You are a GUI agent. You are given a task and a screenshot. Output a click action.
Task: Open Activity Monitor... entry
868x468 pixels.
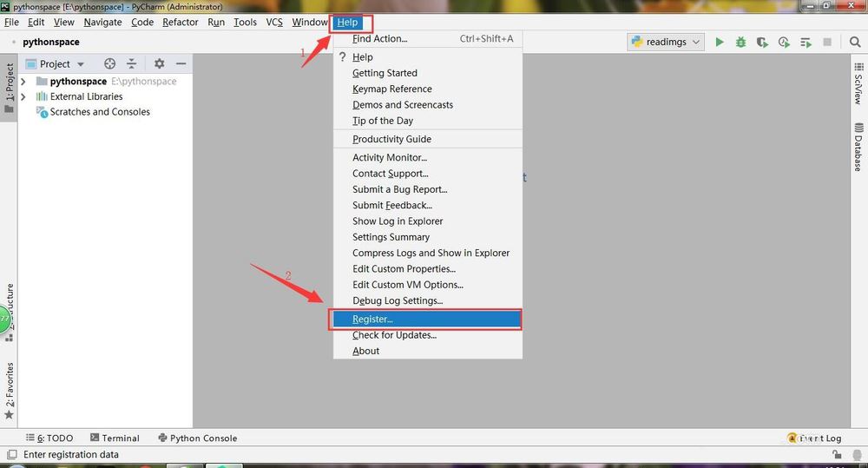click(428, 158)
